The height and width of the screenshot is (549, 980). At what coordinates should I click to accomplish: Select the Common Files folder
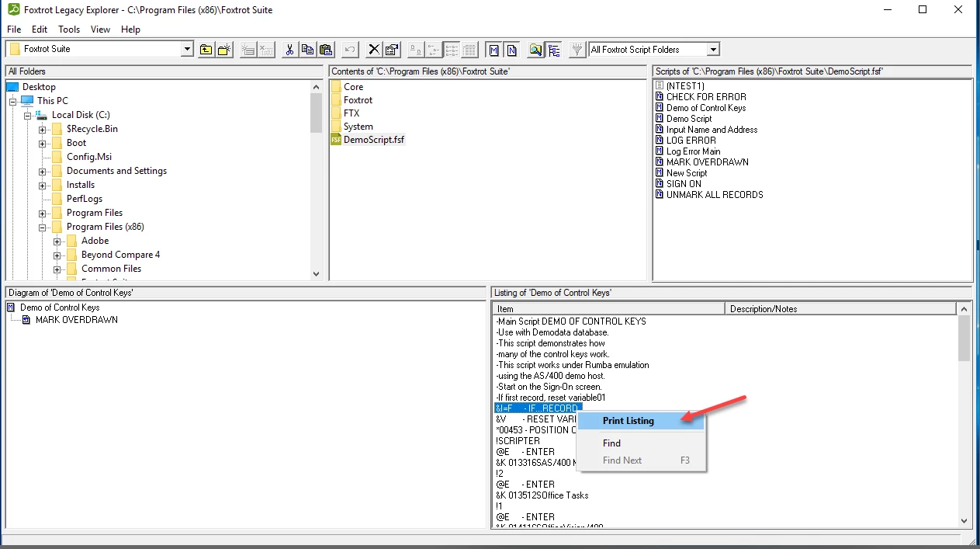pyautogui.click(x=111, y=269)
